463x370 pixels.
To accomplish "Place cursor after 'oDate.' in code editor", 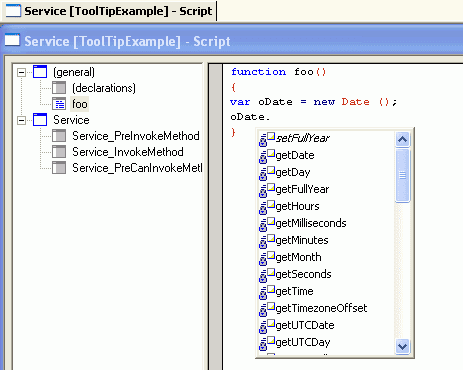I will (271, 117).
